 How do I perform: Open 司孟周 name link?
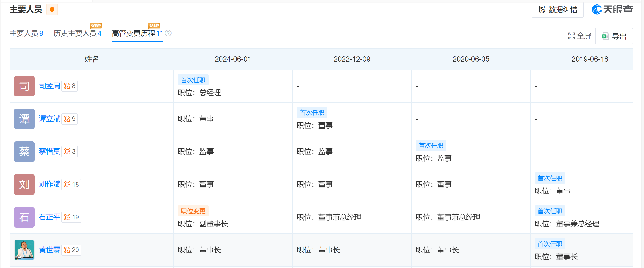coord(49,86)
